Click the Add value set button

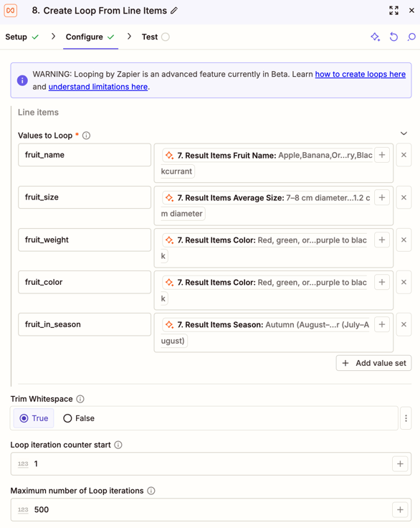[x=373, y=363]
